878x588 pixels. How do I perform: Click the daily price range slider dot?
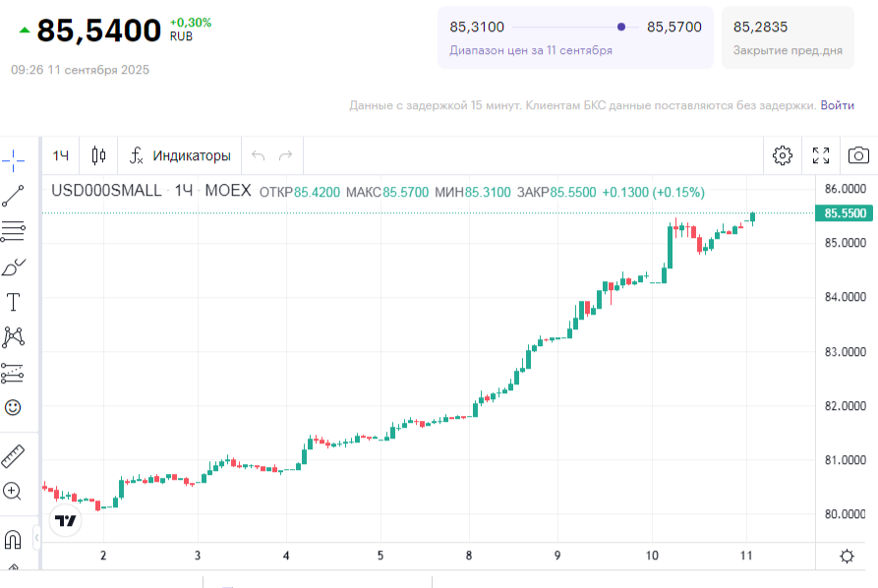[x=621, y=28]
